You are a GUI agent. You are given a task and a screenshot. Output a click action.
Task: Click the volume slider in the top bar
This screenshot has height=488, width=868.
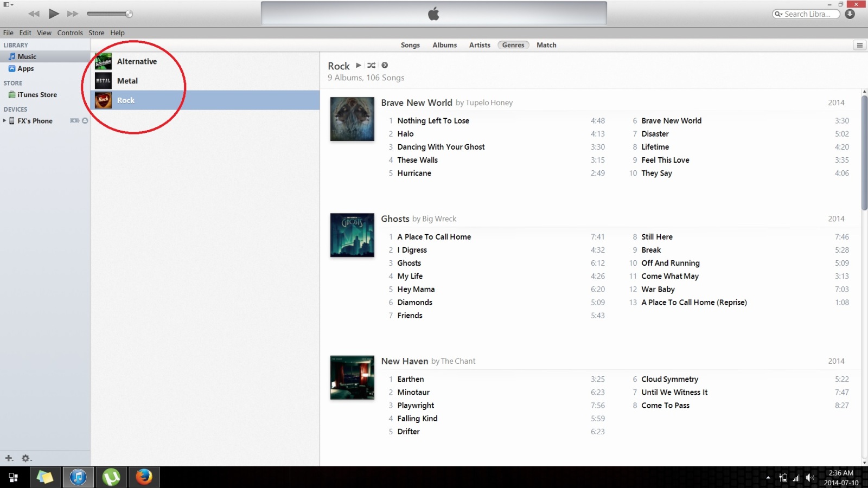point(110,14)
